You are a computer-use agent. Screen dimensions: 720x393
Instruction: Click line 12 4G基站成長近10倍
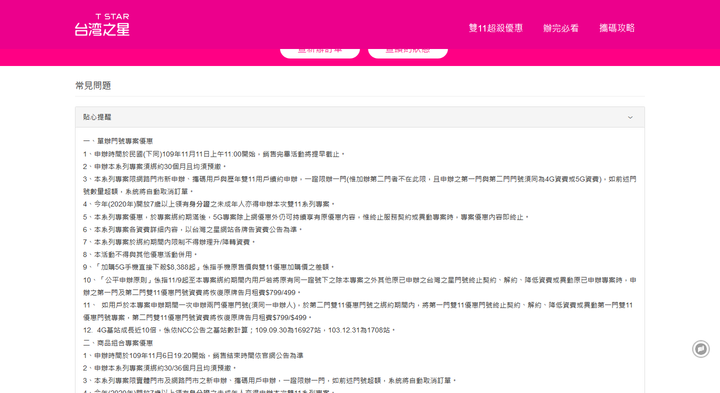pyautogui.click(x=240, y=330)
